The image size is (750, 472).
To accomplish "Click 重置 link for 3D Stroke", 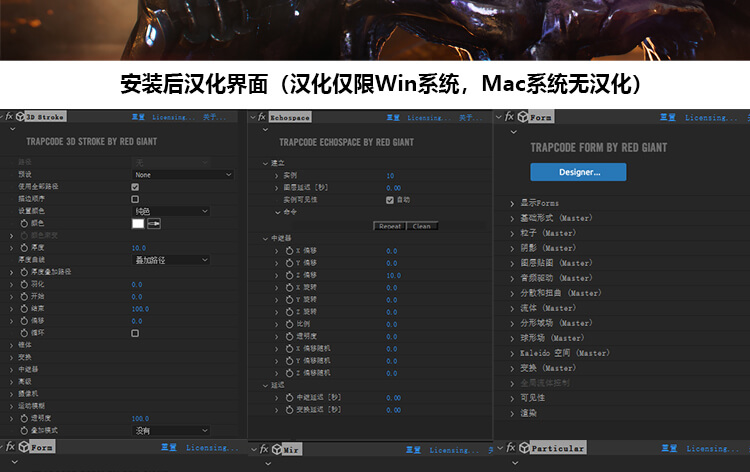I will (138, 117).
